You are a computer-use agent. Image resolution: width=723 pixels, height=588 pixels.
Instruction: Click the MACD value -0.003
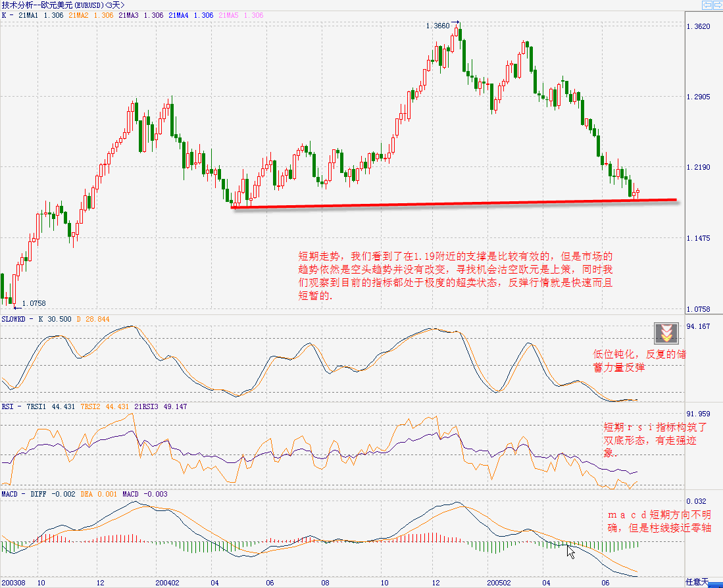point(155,494)
